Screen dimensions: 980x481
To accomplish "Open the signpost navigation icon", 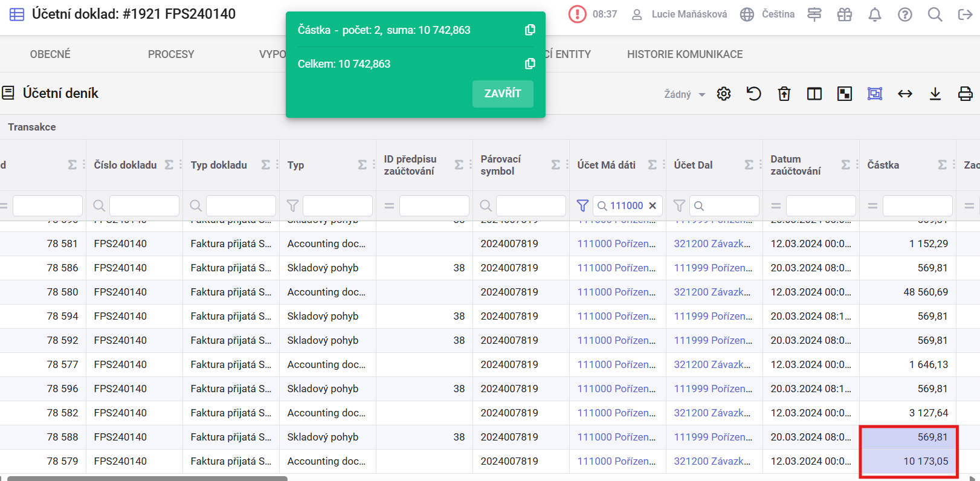I will pyautogui.click(x=814, y=15).
